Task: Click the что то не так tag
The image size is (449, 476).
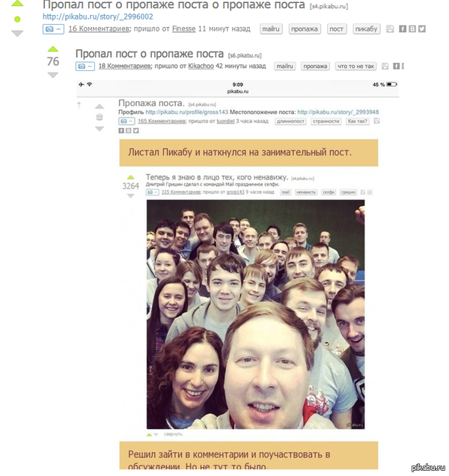Action: 355,66
